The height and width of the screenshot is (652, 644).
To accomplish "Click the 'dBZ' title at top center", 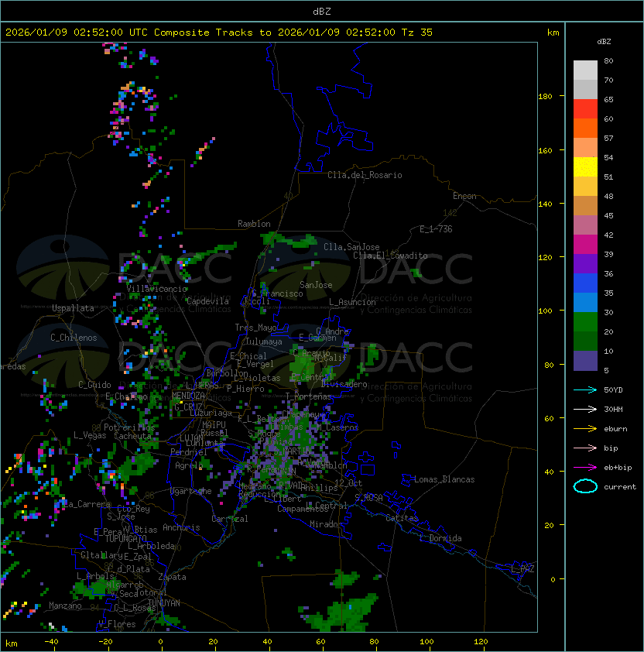I will pos(322,12).
